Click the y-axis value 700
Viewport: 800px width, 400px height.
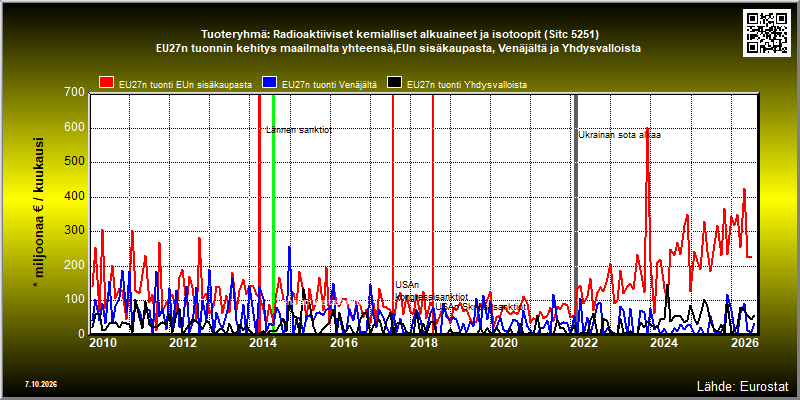[x=74, y=93]
